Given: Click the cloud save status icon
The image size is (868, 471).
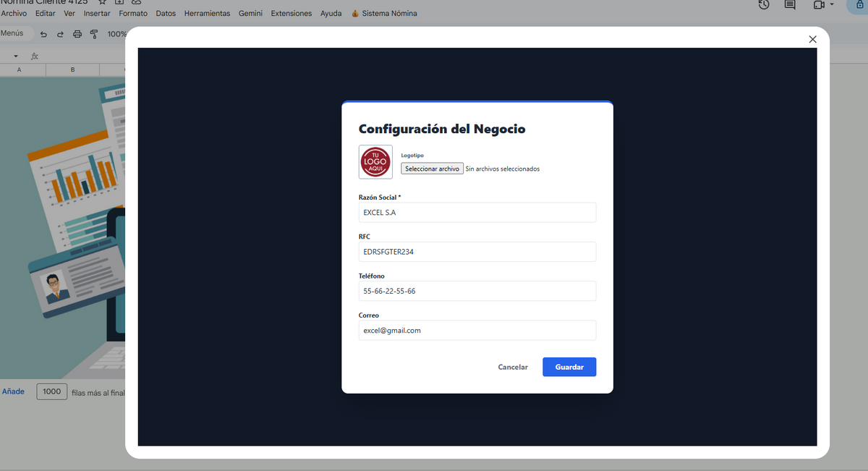Looking at the screenshot, I should 136,2.
